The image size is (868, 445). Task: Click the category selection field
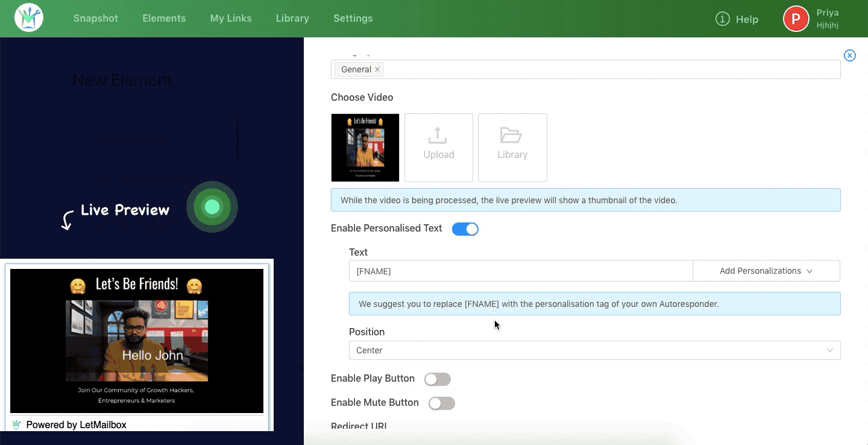click(x=585, y=69)
